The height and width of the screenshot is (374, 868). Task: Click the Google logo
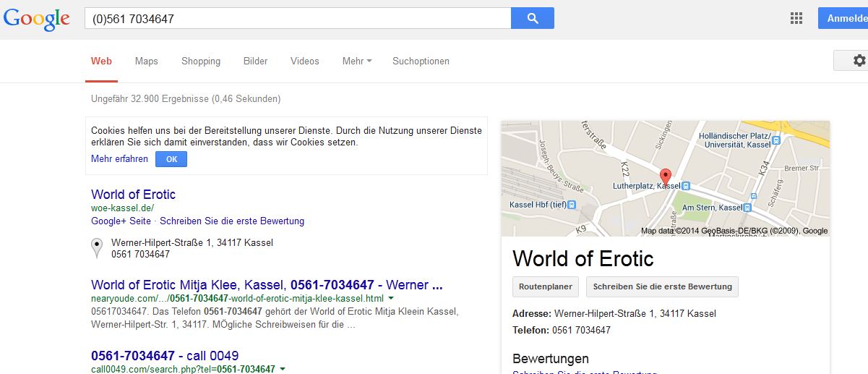coord(36,20)
